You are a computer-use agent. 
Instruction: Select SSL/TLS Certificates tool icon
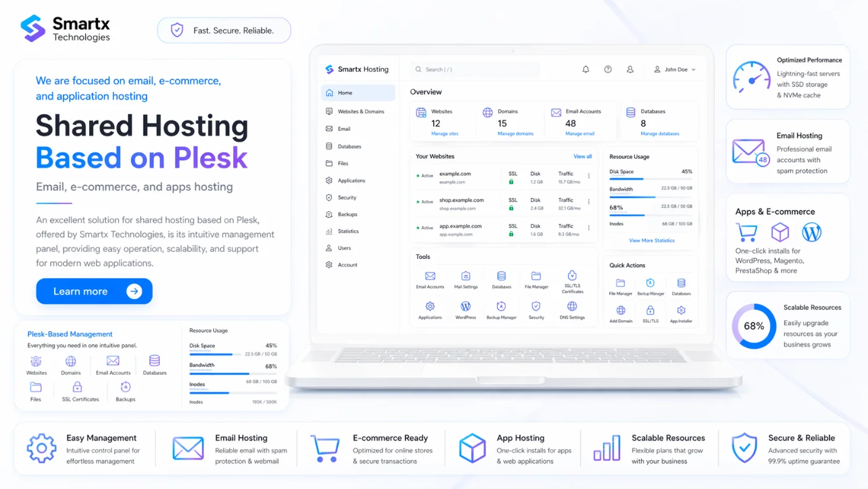tap(572, 276)
